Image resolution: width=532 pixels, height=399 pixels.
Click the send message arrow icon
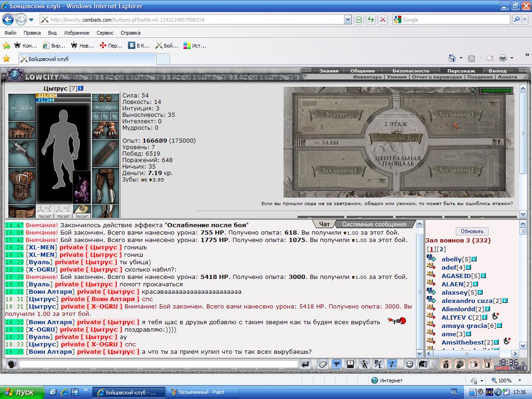coord(305,364)
